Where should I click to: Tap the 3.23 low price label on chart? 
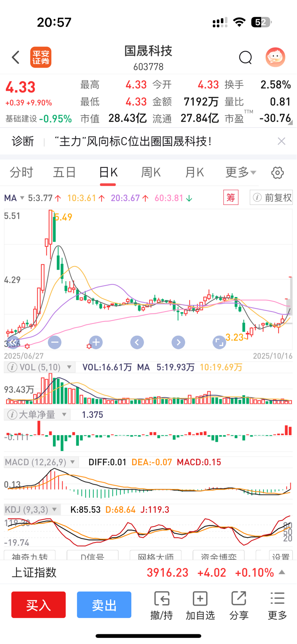234,337
